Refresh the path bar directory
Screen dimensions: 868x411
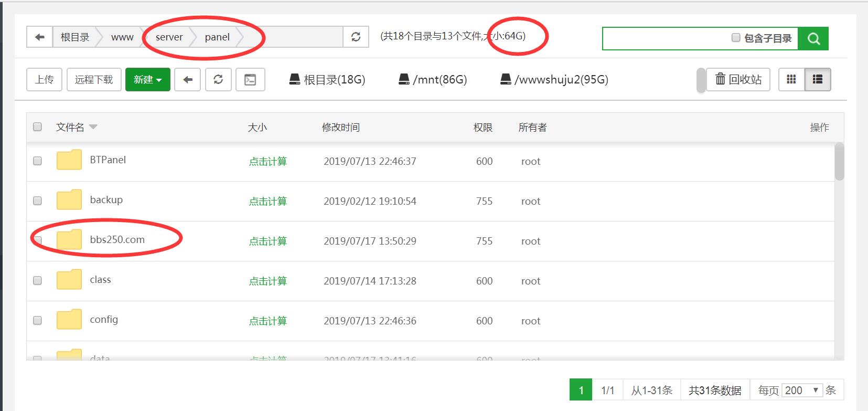coord(356,37)
